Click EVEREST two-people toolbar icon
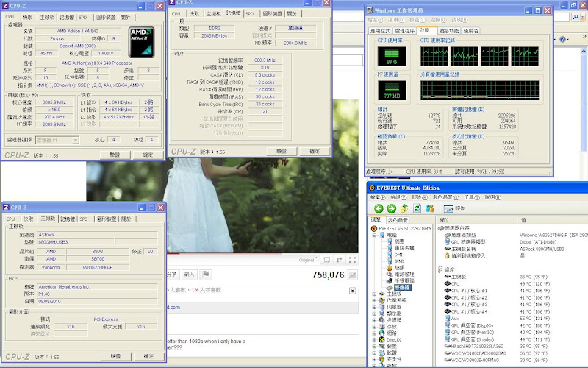The image size is (588, 368). 430,208
